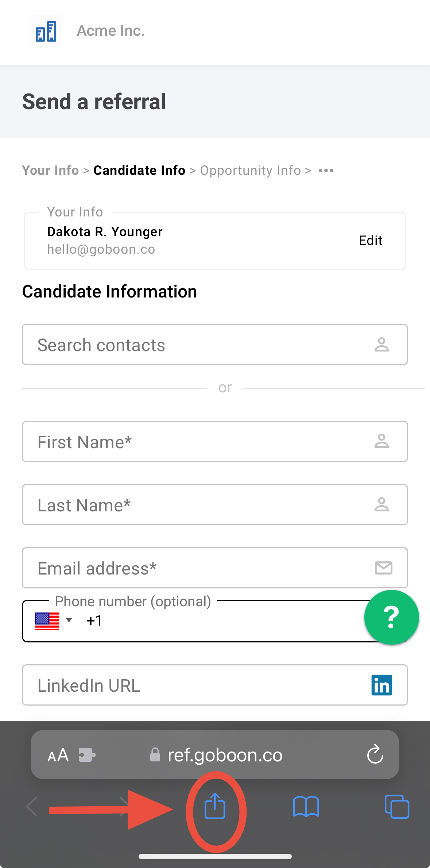
Task: Click the Search contacts field
Action: [x=215, y=345]
